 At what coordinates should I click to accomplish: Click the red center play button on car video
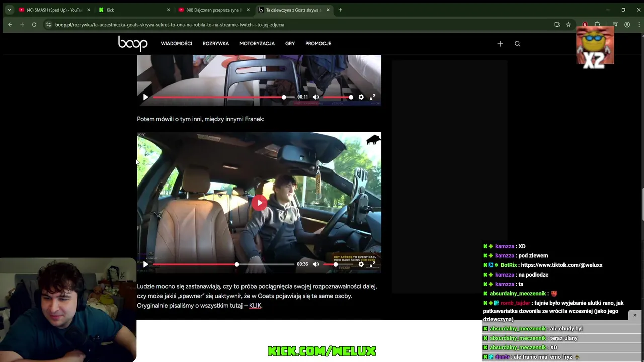click(x=259, y=203)
